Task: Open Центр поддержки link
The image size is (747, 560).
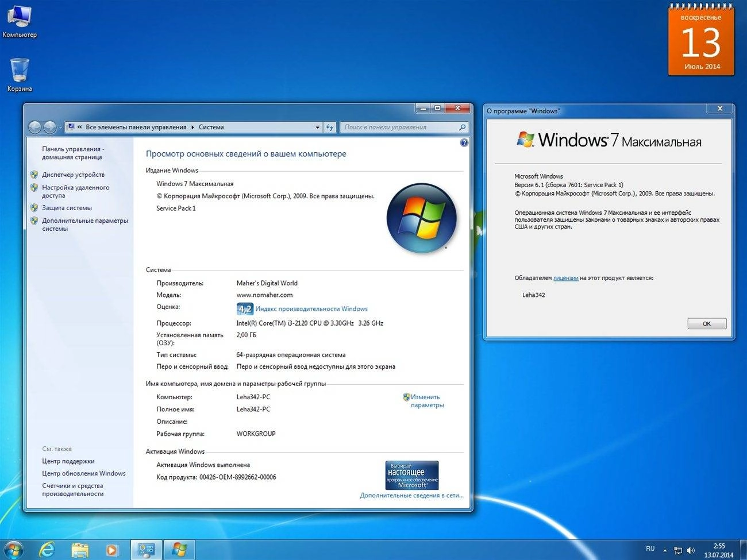Action: click(x=68, y=461)
